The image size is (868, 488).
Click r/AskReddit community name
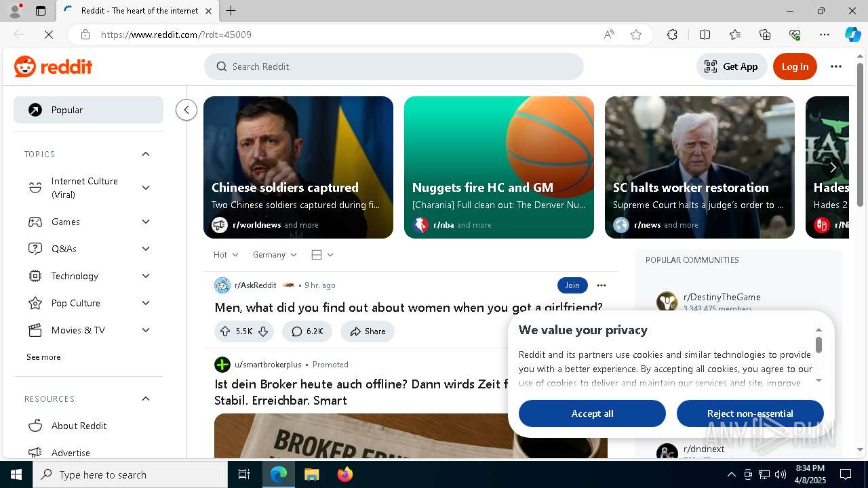(x=255, y=285)
